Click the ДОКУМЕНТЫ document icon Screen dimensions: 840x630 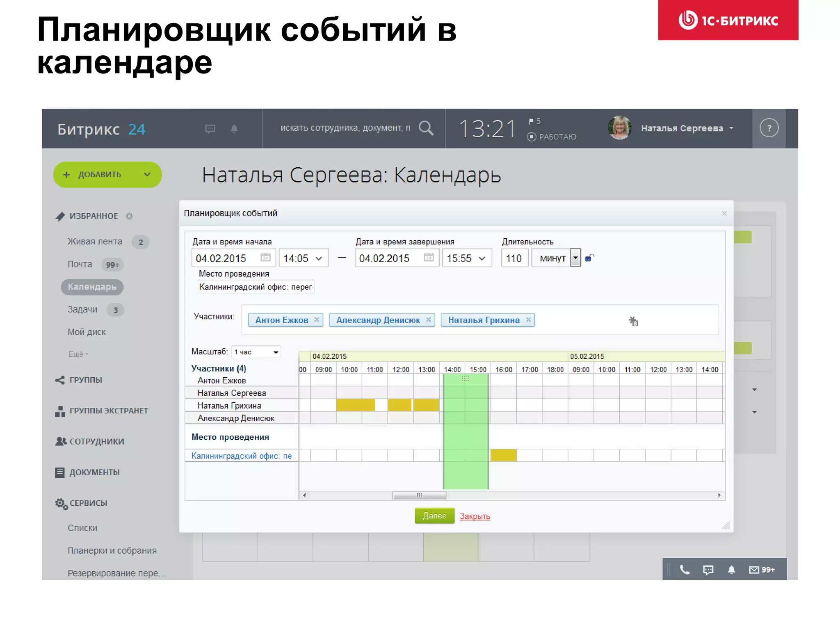(60, 472)
